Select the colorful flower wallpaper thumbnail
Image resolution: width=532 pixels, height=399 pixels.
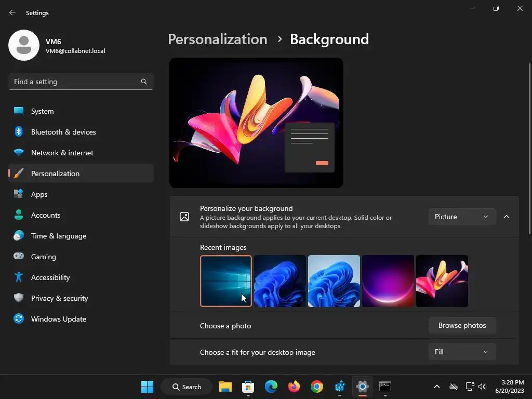442,281
